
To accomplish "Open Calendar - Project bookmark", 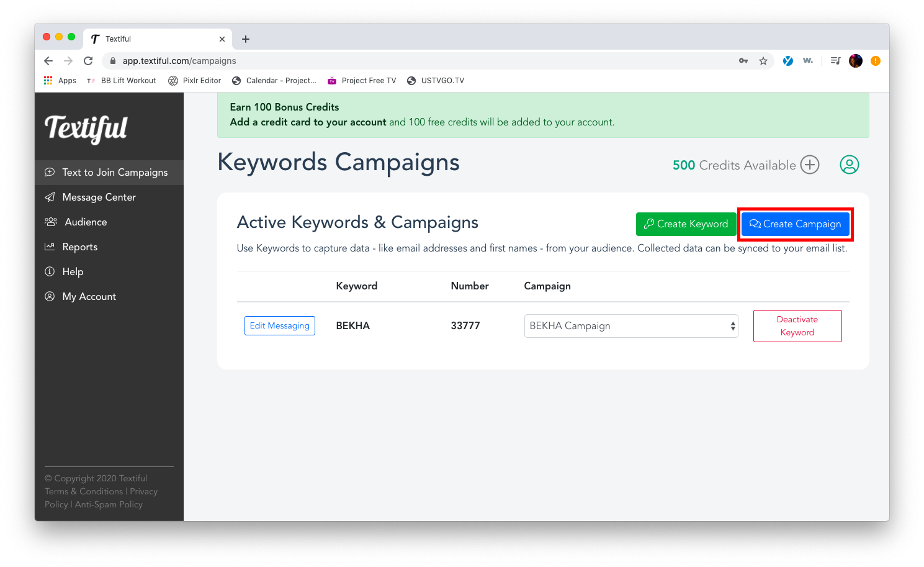I will coord(274,81).
